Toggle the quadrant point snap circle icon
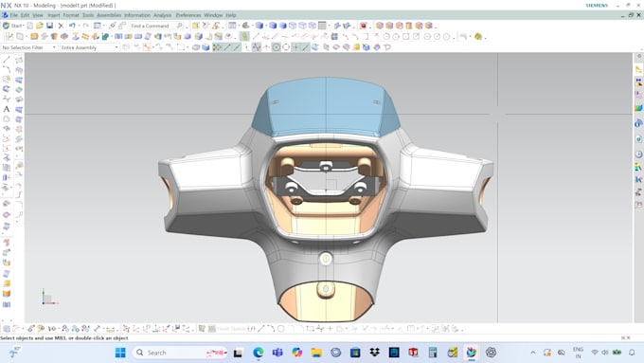This screenshot has height=363, width=644. (286, 47)
